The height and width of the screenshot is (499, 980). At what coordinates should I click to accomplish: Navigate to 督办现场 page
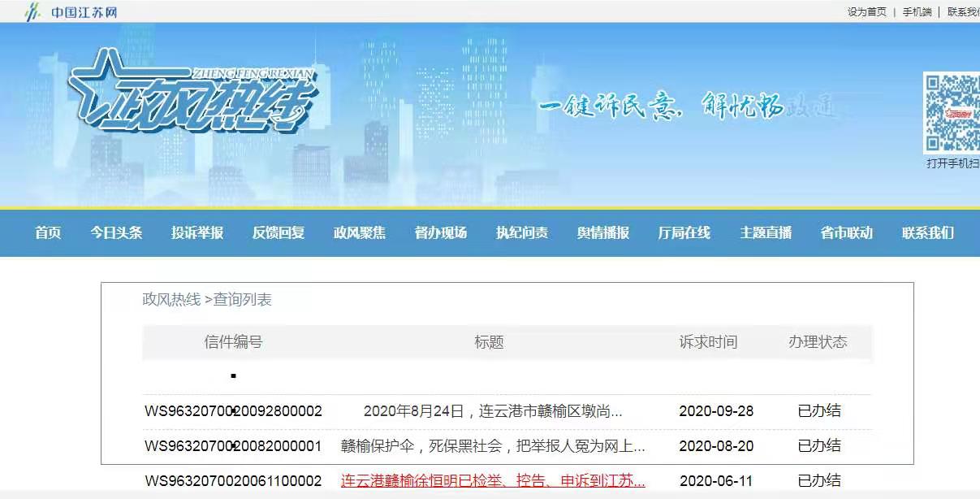click(441, 233)
